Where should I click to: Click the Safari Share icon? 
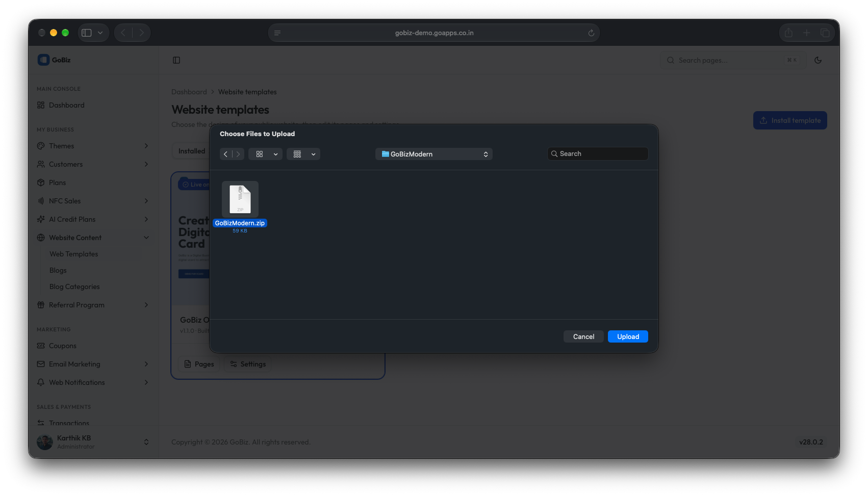(788, 33)
